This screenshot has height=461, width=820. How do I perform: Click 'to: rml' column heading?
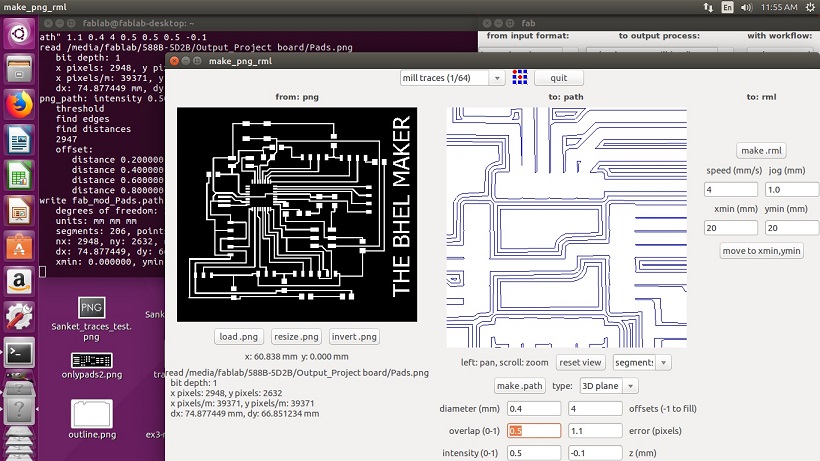click(761, 97)
